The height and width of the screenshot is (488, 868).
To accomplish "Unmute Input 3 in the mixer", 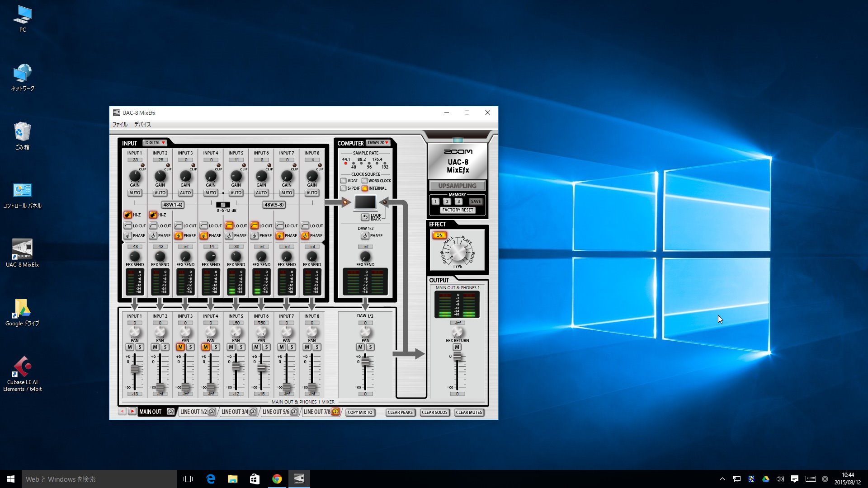I will point(180,347).
